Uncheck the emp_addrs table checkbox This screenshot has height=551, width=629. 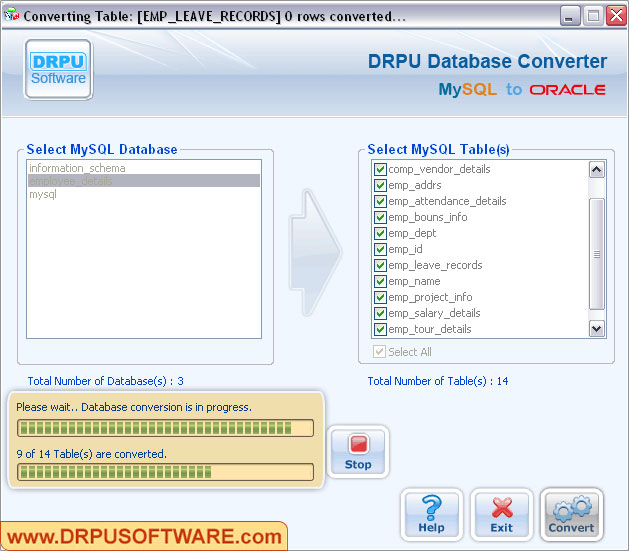[x=380, y=185]
